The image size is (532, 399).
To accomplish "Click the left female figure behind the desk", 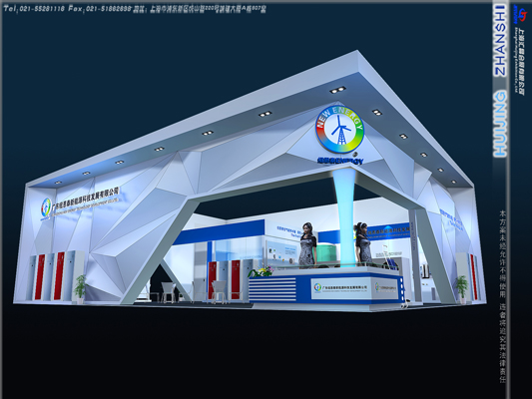I will [x=307, y=245].
